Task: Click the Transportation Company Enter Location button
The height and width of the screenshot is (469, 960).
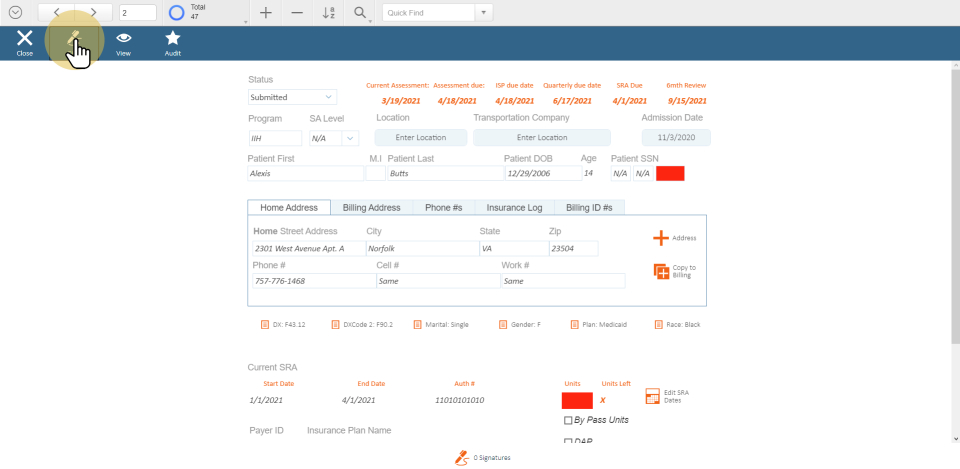Action: 541,138
